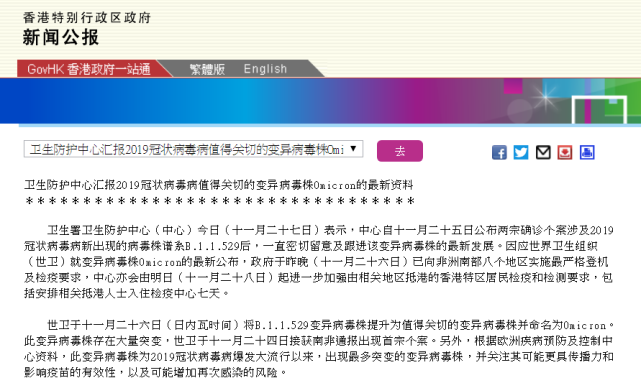Click the colorful banner image
The image size is (641, 383).
pos(320,101)
